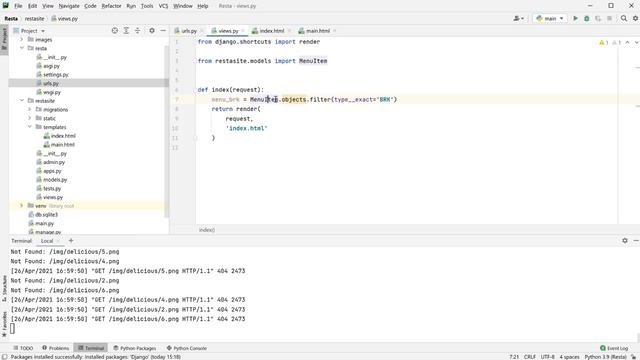Viewport: 640px width, 360px height.
Task: Expand the images folder
Action: 22,40
